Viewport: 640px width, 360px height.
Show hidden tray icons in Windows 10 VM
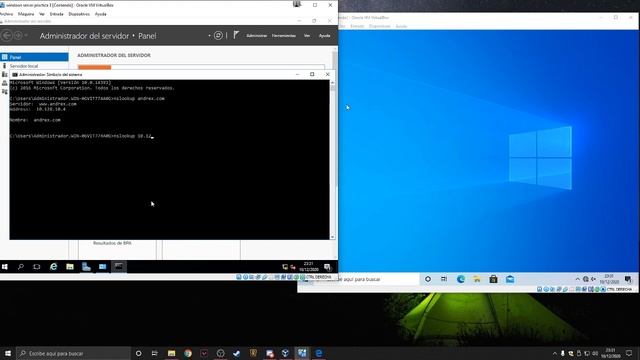click(578, 279)
